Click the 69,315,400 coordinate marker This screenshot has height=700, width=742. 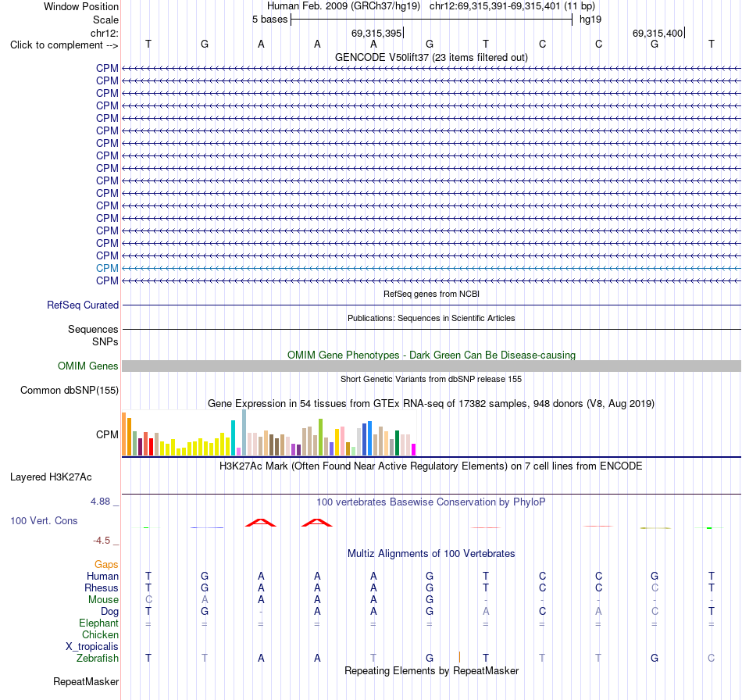[658, 33]
